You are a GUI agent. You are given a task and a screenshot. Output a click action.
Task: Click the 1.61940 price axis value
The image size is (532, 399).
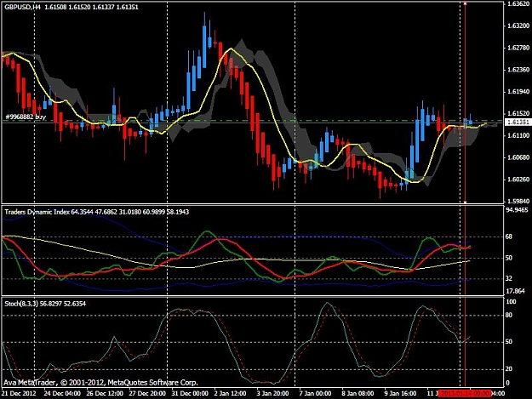coord(518,92)
